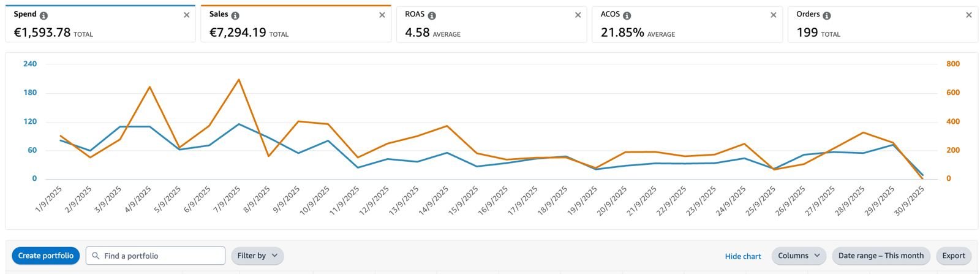Click the Hide chart link
Viewport: 980px width, 274px height.
pos(743,256)
